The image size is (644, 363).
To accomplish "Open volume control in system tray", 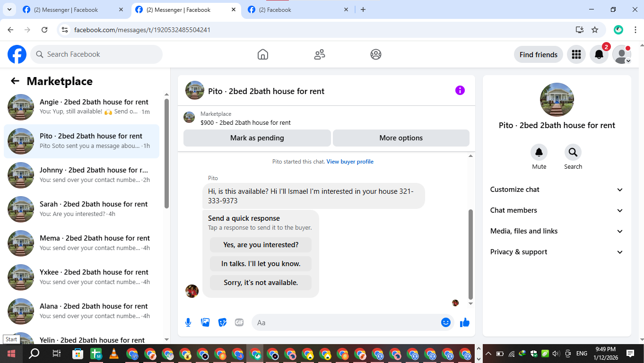I will click(556, 354).
